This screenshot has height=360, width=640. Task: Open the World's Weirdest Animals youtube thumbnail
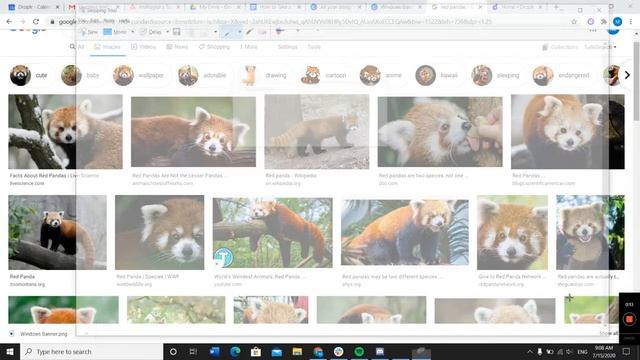(x=273, y=232)
